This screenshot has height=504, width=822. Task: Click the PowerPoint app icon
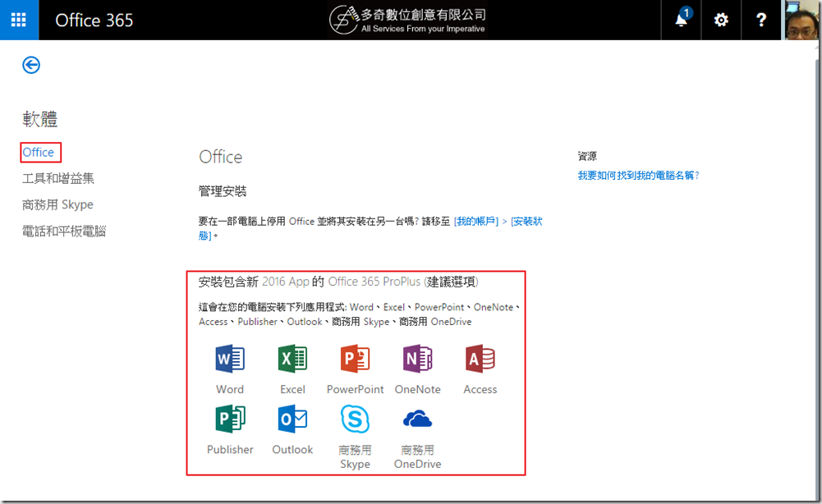(x=355, y=360)
